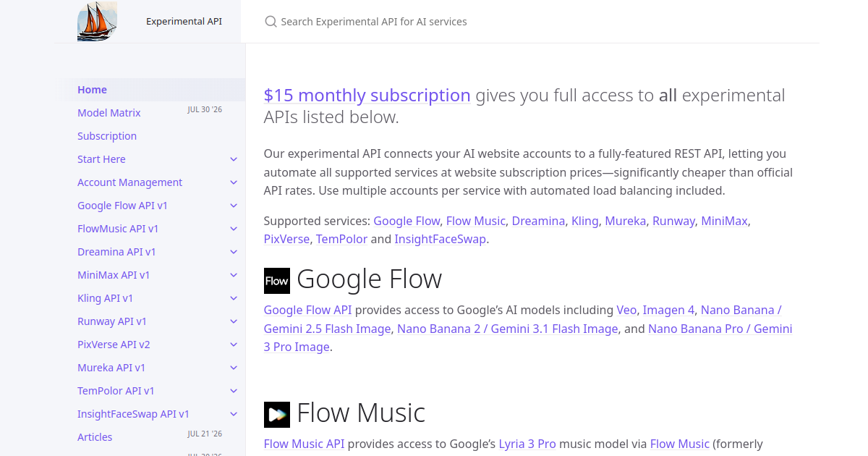
Task: Open Start Here sidebar item
Action: pos(101,159)
